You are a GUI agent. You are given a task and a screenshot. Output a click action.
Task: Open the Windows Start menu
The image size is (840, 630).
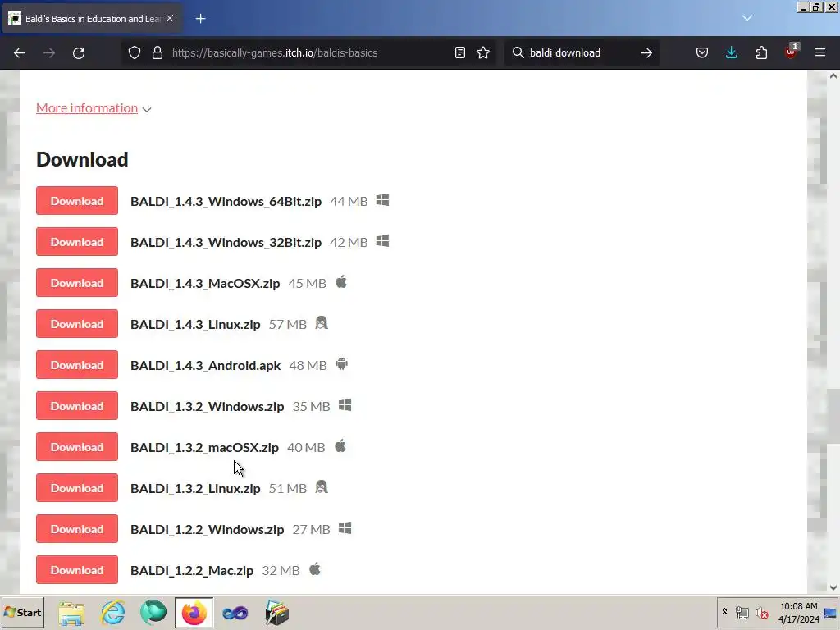point(22,613)
